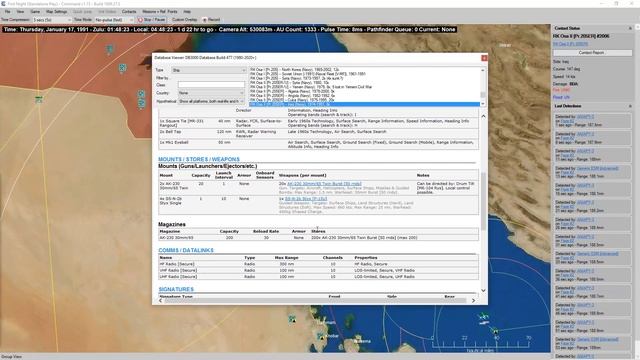Click the Start / Pause button
Viewport: 640px width, 360px height.
151,20
